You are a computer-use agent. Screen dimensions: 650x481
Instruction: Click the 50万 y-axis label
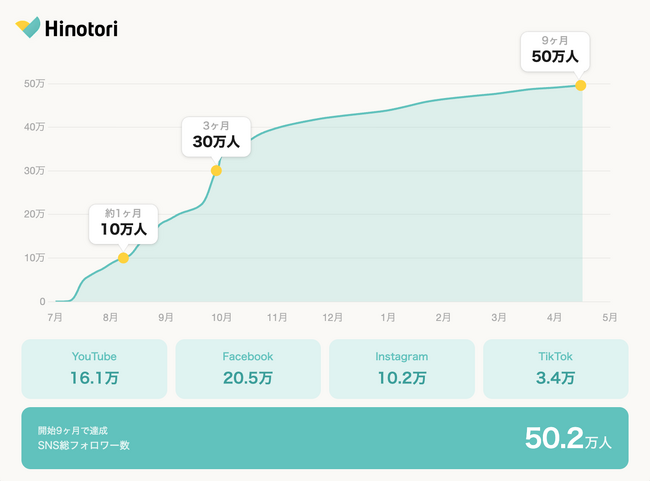[34, 84]
